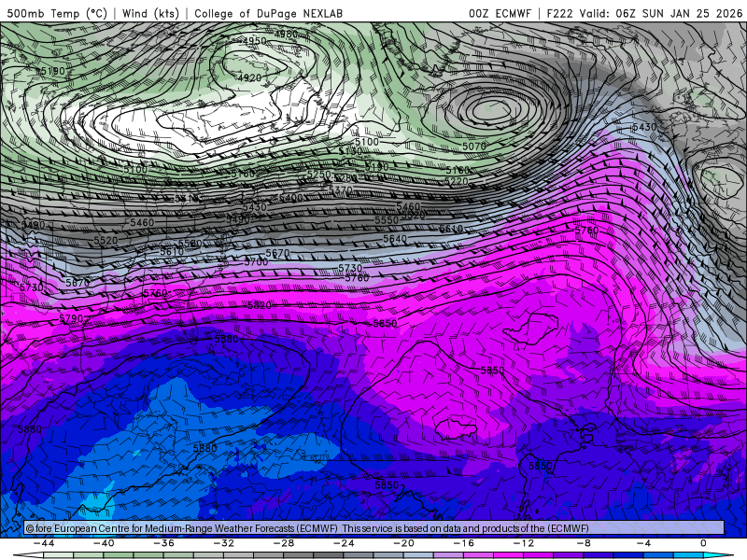Click the 4920 contour label
This screenshot has width=747, height=560.
tap(249, 77)
